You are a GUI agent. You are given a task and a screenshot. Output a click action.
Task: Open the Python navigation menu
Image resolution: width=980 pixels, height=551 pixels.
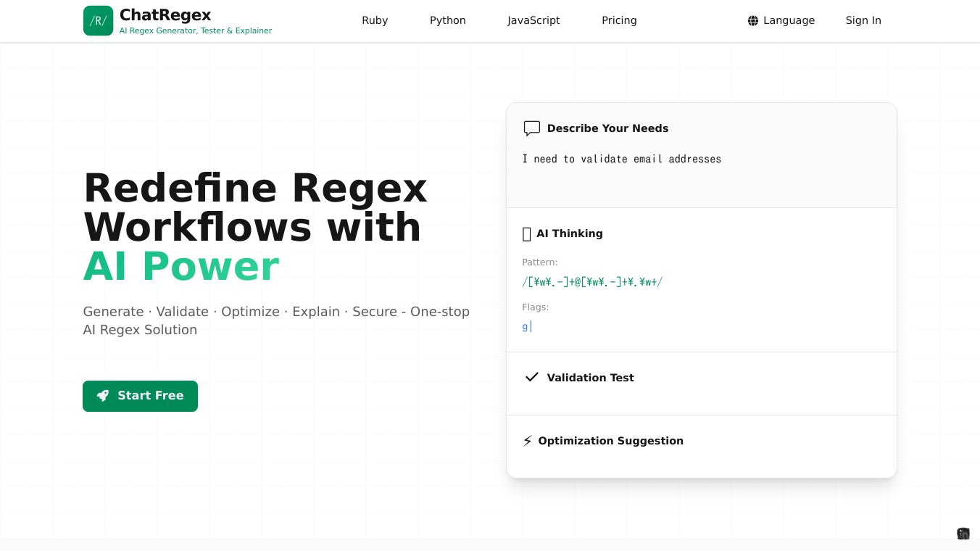[x=447, y=20]
